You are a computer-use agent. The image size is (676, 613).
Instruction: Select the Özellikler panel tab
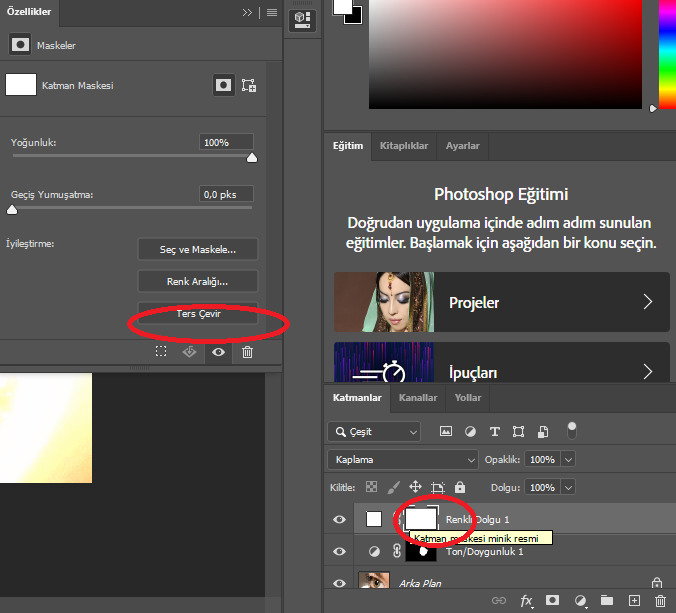pyautogui.click(x=28, y=12)
